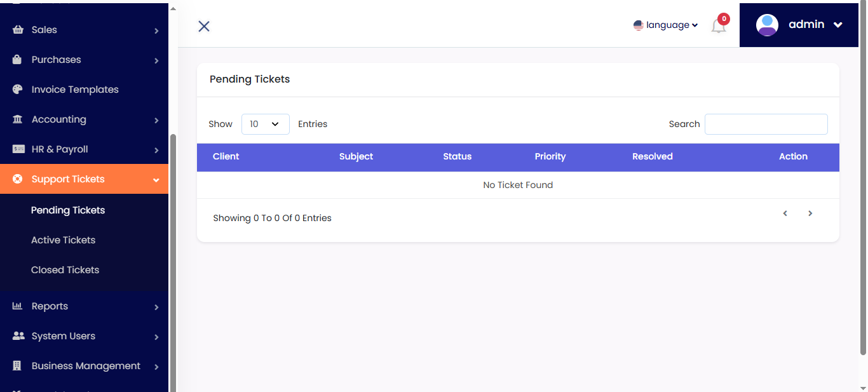Click the admin username text
The image size is (868, 392).
point(806,24)
